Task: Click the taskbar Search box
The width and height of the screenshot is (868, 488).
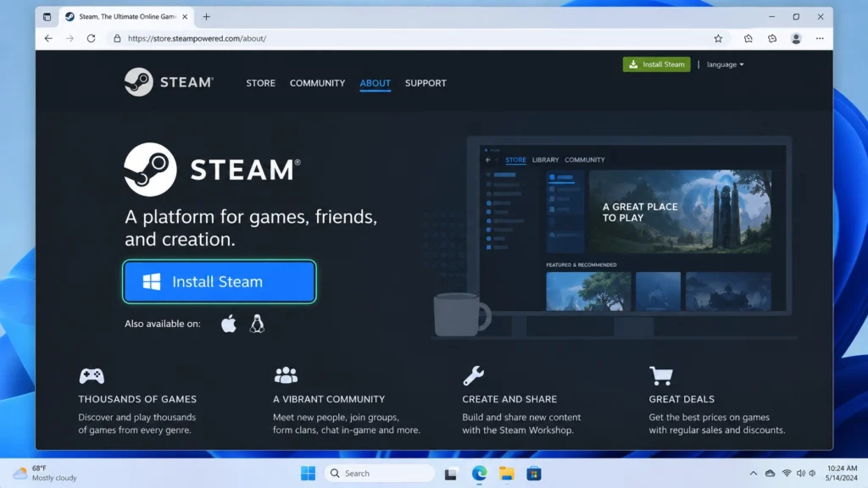Action: pyautogui.click(x=380, y=474)
